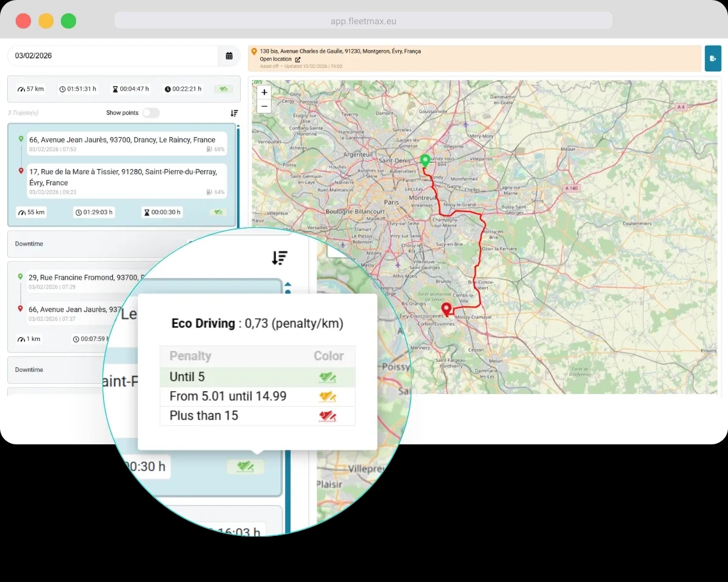The height and width of the screenshot is (582, 728).
Task: Click the 00:04:47 h hourglass chip
Action: coord(130,89)
